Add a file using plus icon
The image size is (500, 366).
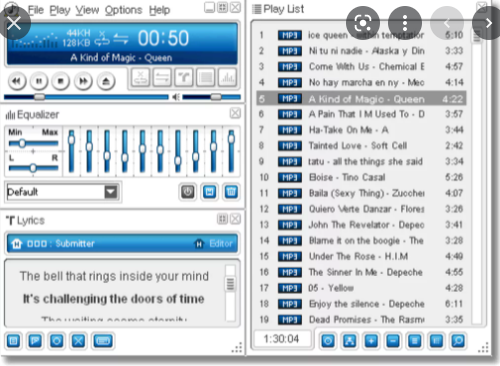[x=371, y=341]
